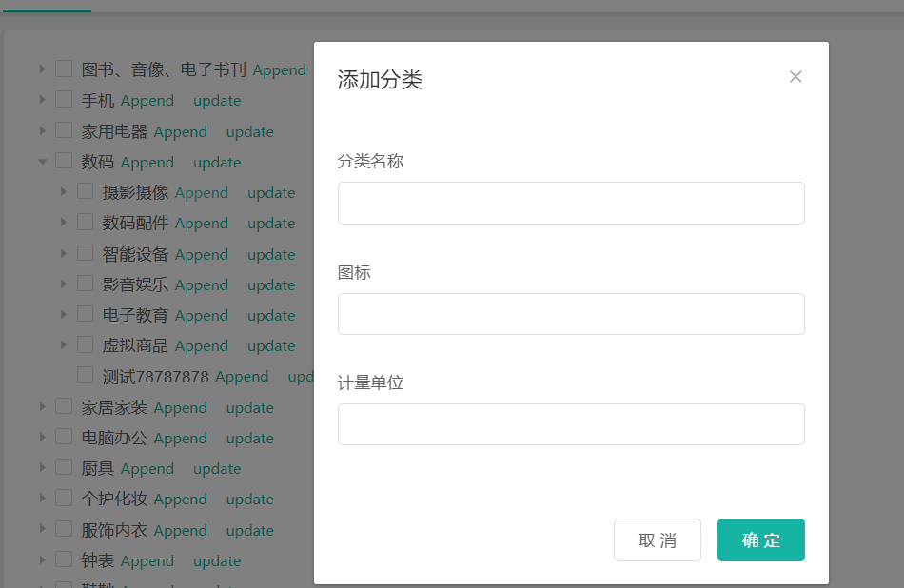Expand the 手机 tree node
The height and width of the screenshot is (588, 904).
tap(42, 100)
